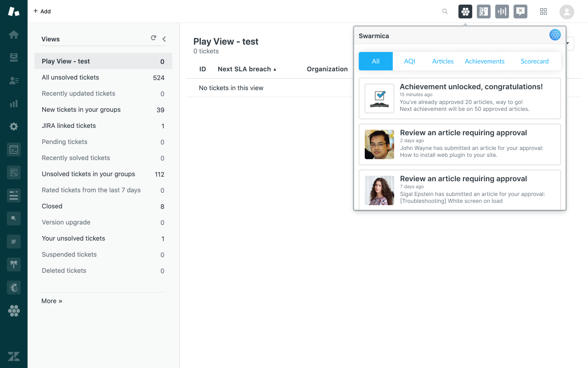Click the Zendesk logo at sidebar bottom
This screenshot has width=588, height=368.
pyautogui.click(x=14, y=356)
